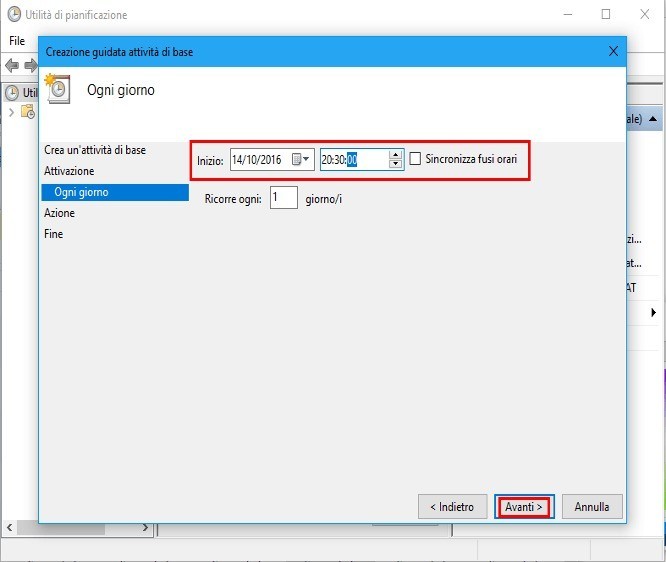Open the File menu
Viewport: 666px width, 562px height.
pos(17,41)
